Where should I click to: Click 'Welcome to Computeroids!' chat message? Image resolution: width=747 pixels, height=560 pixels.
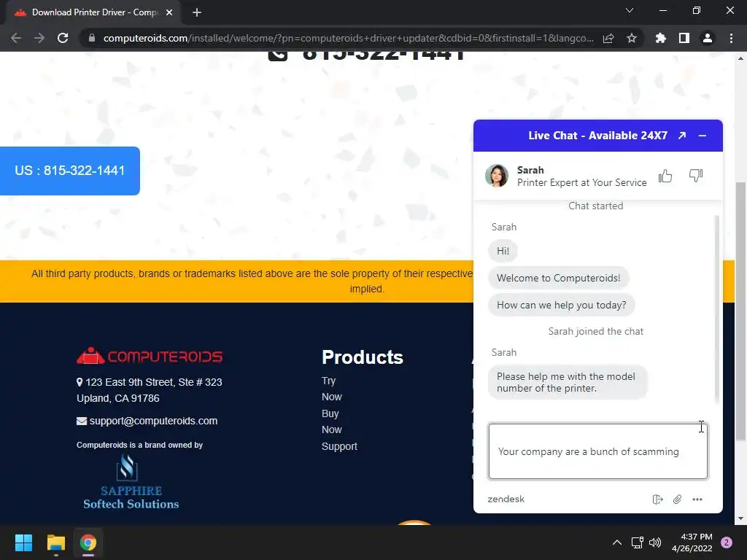(558, 278)
